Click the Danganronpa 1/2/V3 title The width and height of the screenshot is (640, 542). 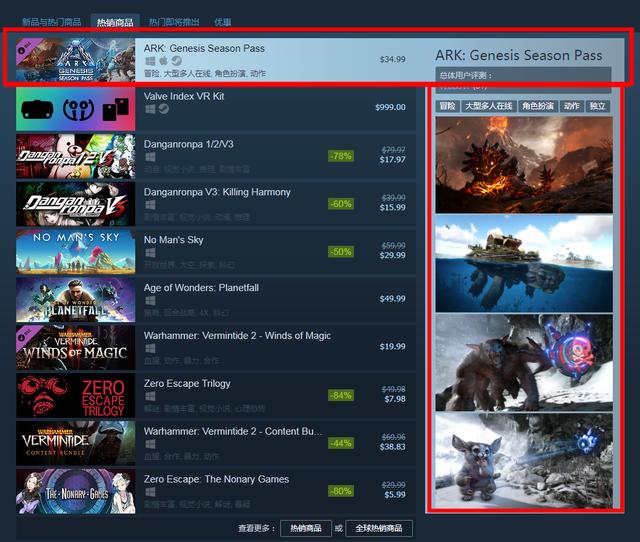[189, 144]
